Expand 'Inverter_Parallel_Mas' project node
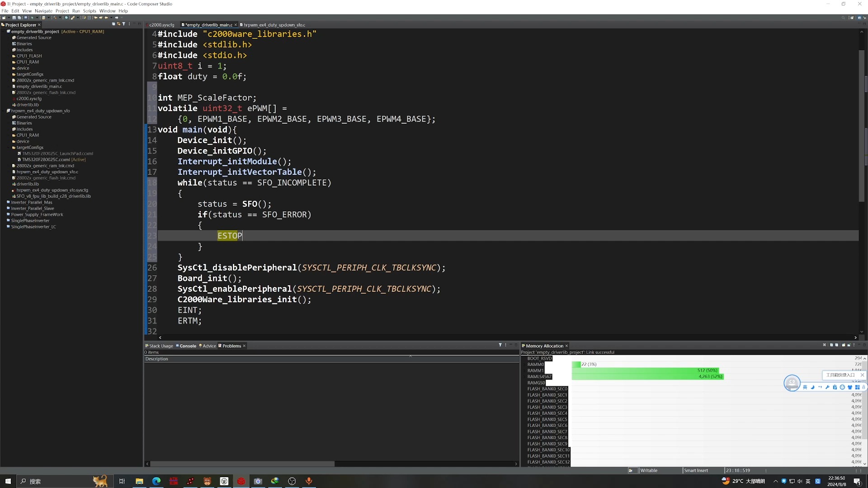 coord(5,202)
